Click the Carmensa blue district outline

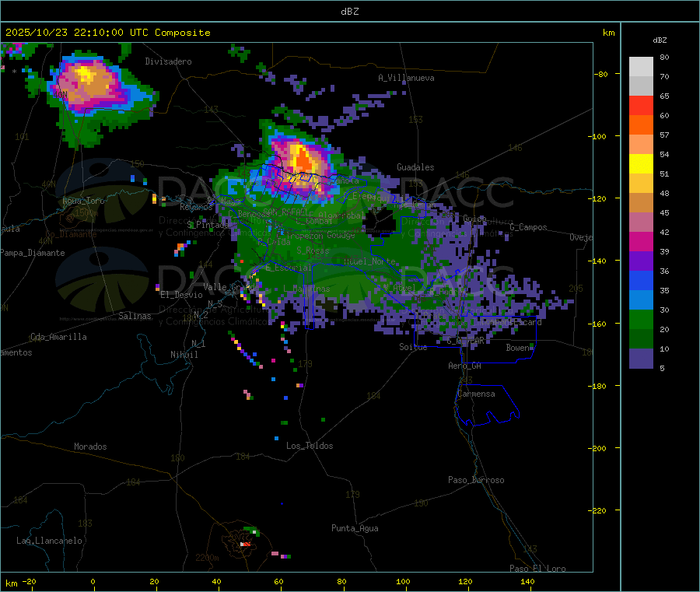[487, 405]
